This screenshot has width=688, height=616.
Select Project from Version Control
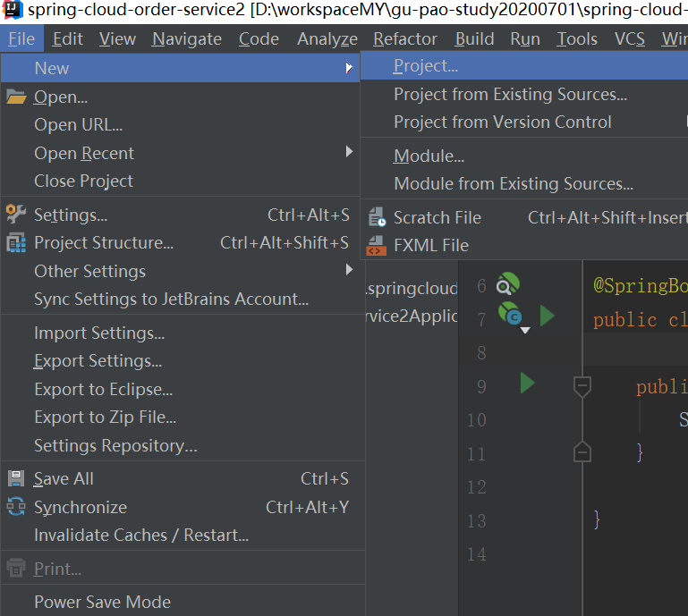point(524,122)
